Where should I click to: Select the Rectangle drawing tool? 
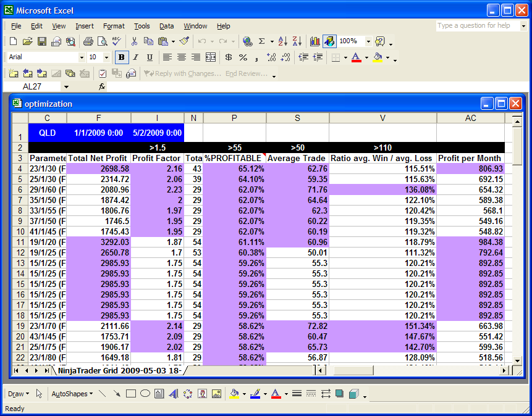131,394
